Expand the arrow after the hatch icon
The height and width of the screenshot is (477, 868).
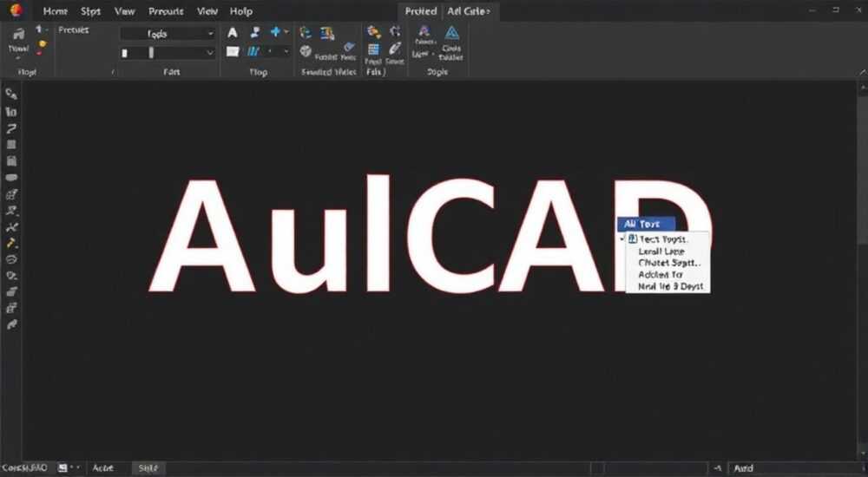pyautogui.click(x=286, y=52)
